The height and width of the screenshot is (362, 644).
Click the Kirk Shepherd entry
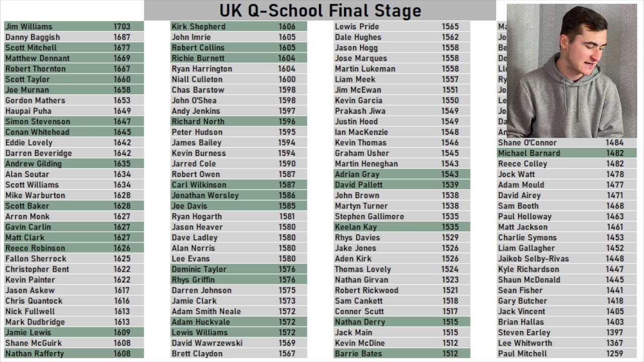point(238,26)
